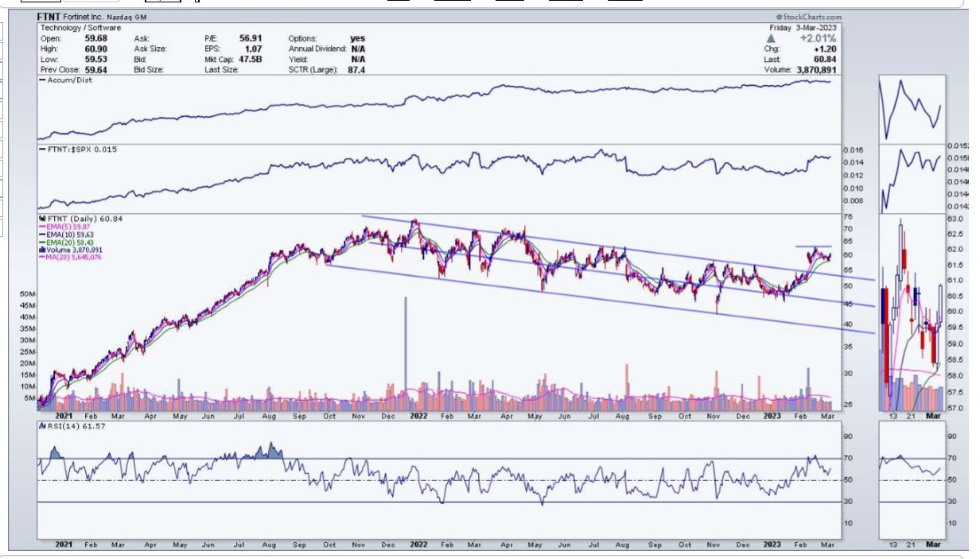
Task: Open the zoomed RSI thumbnail panel
Action: click(912, 480)
